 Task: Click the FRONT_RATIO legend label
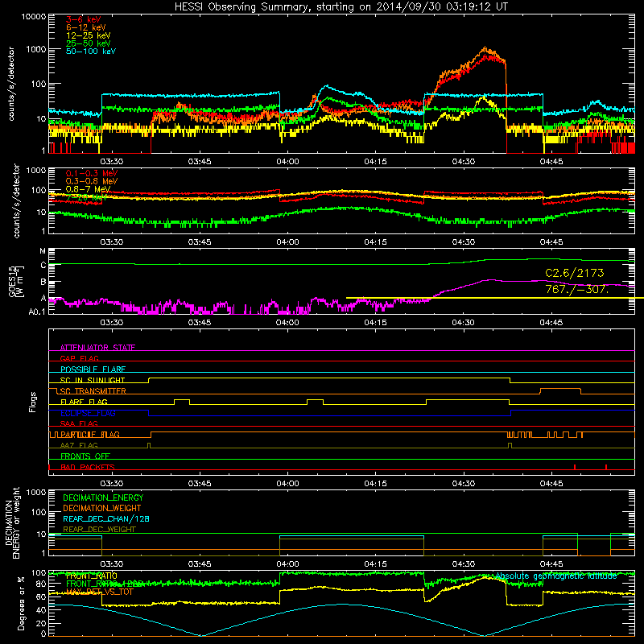point(92,576)
